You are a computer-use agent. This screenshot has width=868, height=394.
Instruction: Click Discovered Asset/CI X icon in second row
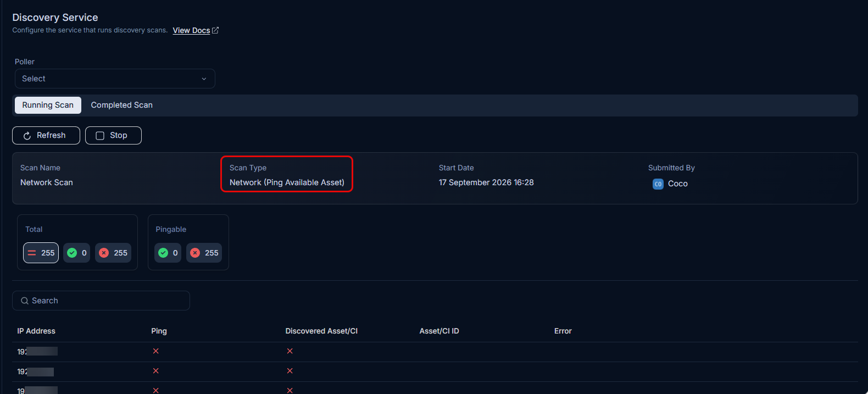pos(290,371)
